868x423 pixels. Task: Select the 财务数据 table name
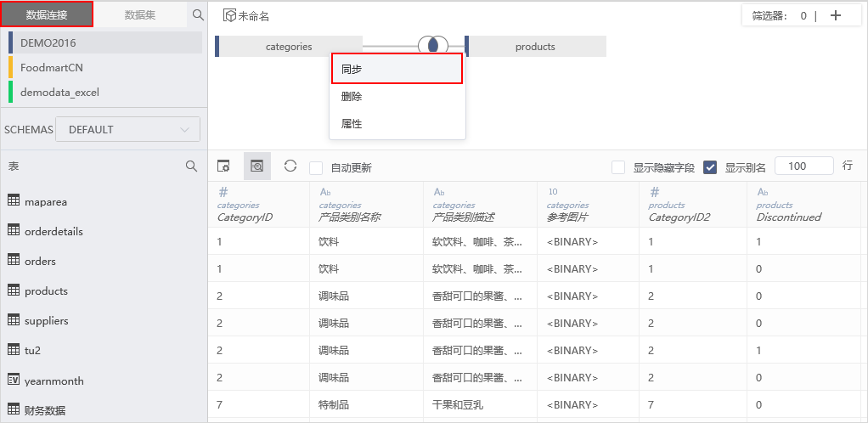tap(45, 410)
